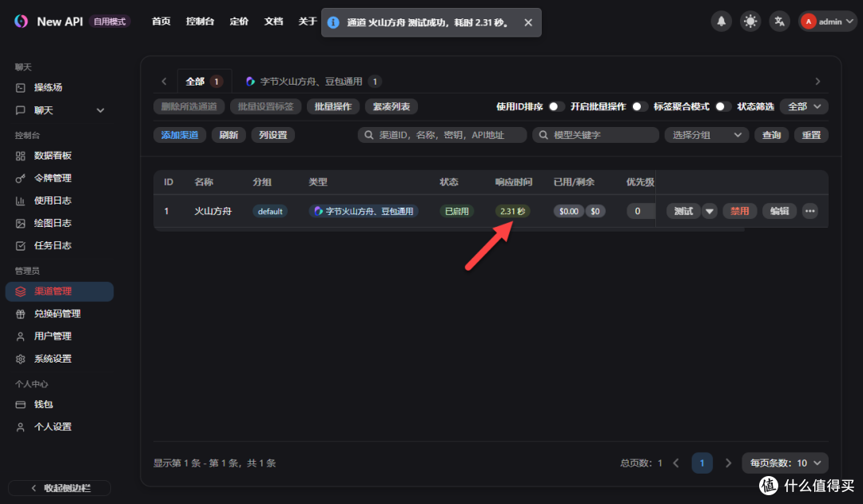This screenshot has width=863, height=504.
Task: Toggle the 标签聚合模式 switch
Action: 722,107
